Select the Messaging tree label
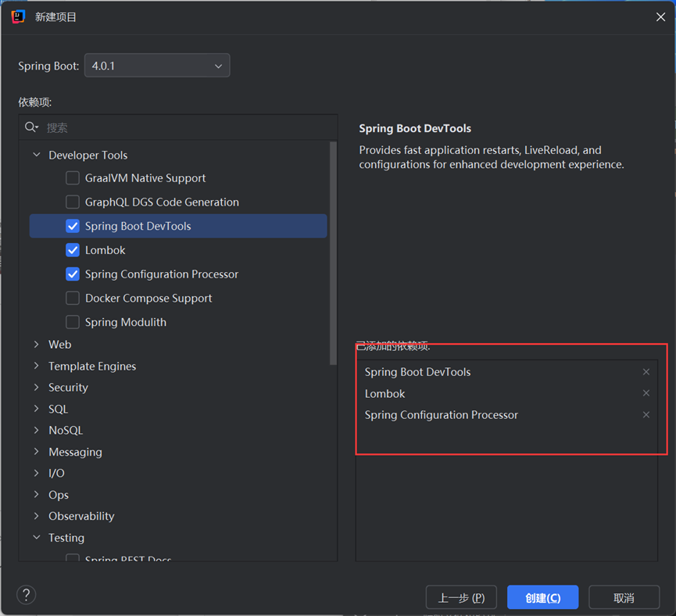Viewport: 676px width, 616px height. 76,452
